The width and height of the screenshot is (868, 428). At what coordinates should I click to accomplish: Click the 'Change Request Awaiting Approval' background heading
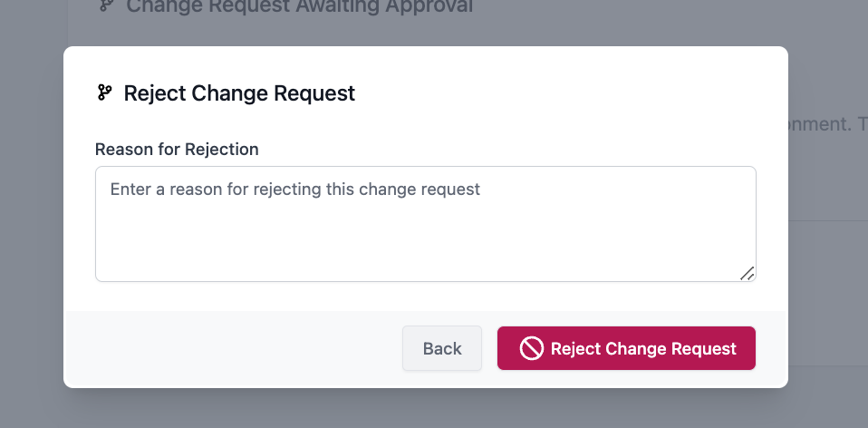pyautogui.click(x=299, y=7)
